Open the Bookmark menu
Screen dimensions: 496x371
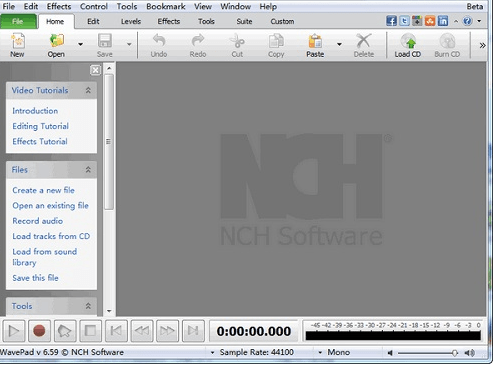pos(166,6)
